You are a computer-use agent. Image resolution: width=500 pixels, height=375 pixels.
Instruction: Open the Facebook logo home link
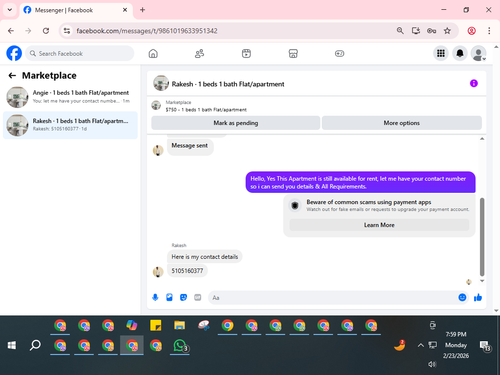pyautogui.click(x=14, y=53)
